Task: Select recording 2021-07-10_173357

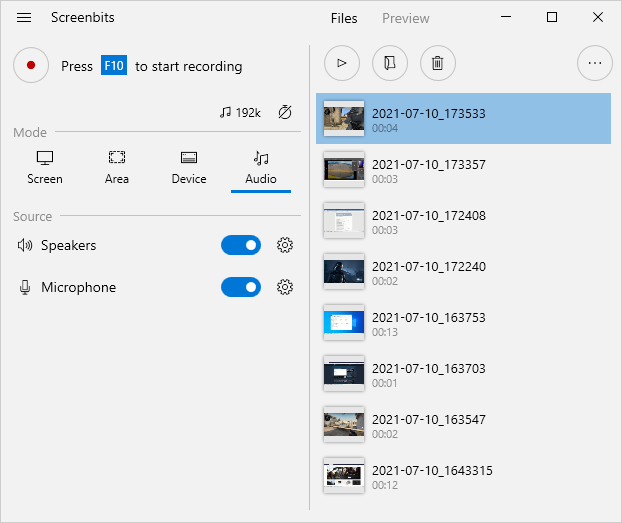Action: [463, 169]
